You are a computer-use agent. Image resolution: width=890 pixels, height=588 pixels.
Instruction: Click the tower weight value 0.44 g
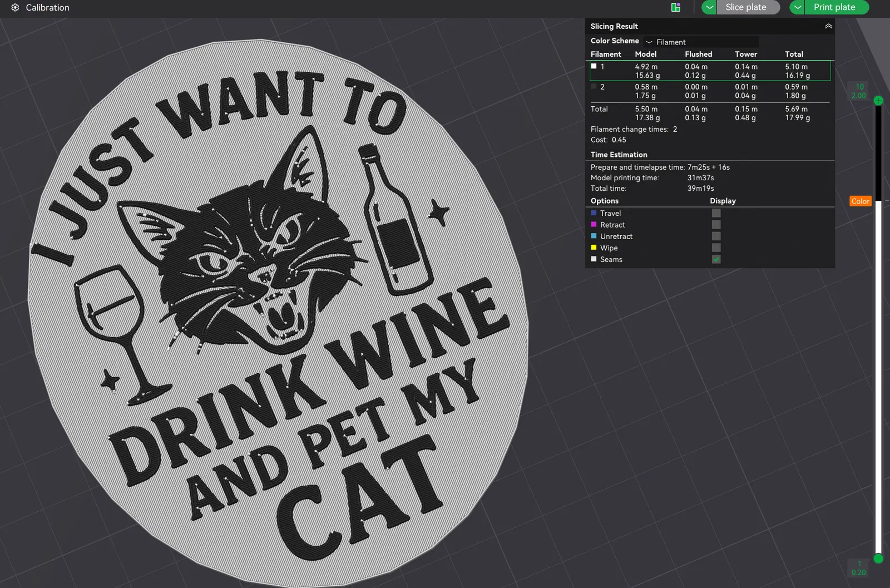tap(745, 76)
